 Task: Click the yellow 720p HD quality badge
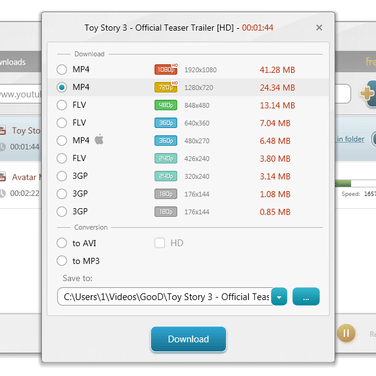(166, 87)
